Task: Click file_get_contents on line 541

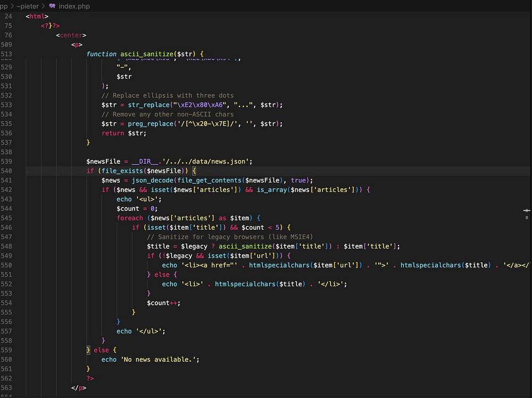Action: 209,180
